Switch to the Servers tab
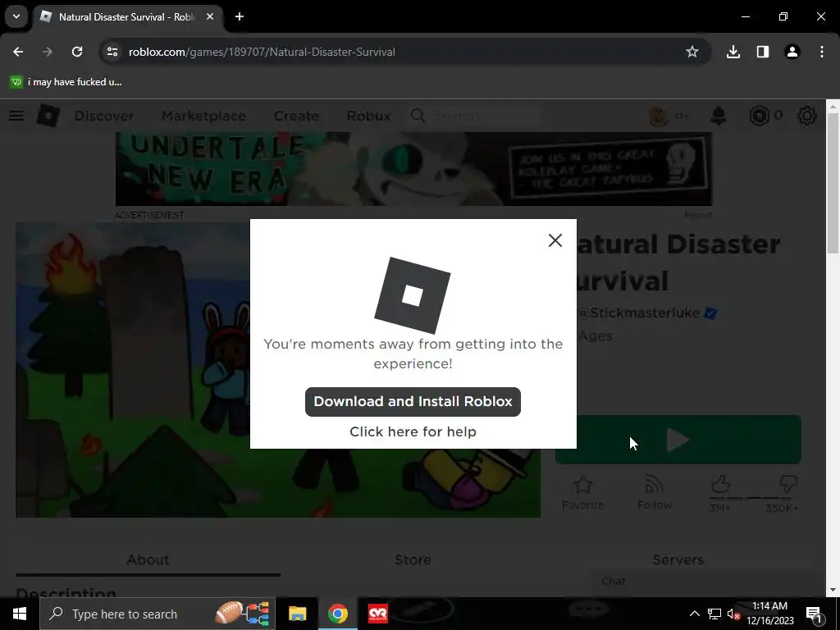Image resolution: width=840 pixels, height=630 pixels. coord(678,560)
